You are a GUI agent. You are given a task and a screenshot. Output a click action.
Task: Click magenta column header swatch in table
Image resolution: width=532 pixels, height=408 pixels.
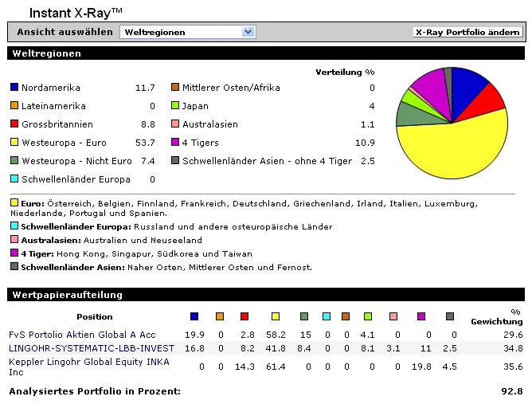(421, 316)
